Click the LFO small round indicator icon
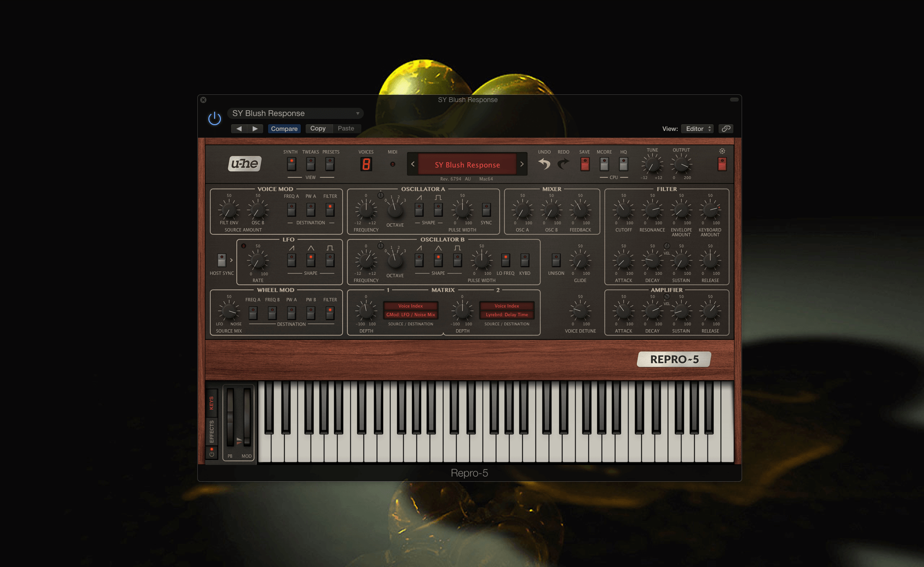The image size is (924, 567). [244, 246]
